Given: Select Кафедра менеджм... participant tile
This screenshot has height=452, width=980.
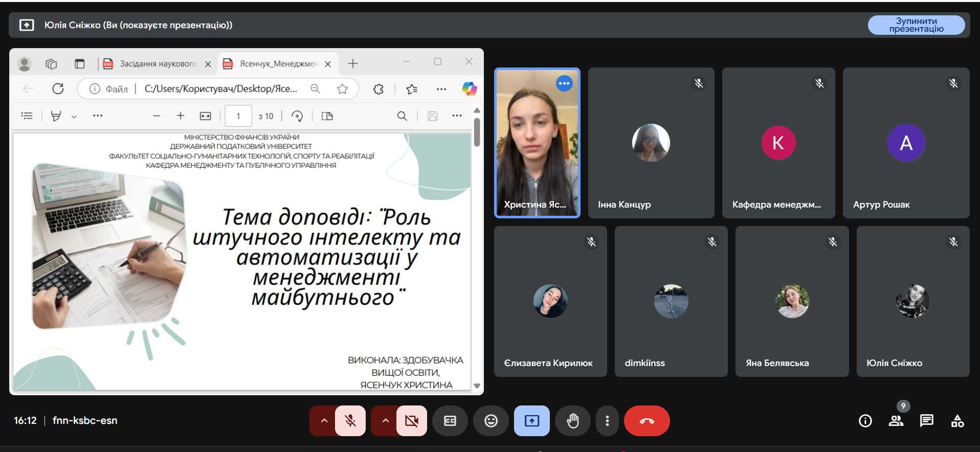Looking at the screenshot, I should (778, 143).
